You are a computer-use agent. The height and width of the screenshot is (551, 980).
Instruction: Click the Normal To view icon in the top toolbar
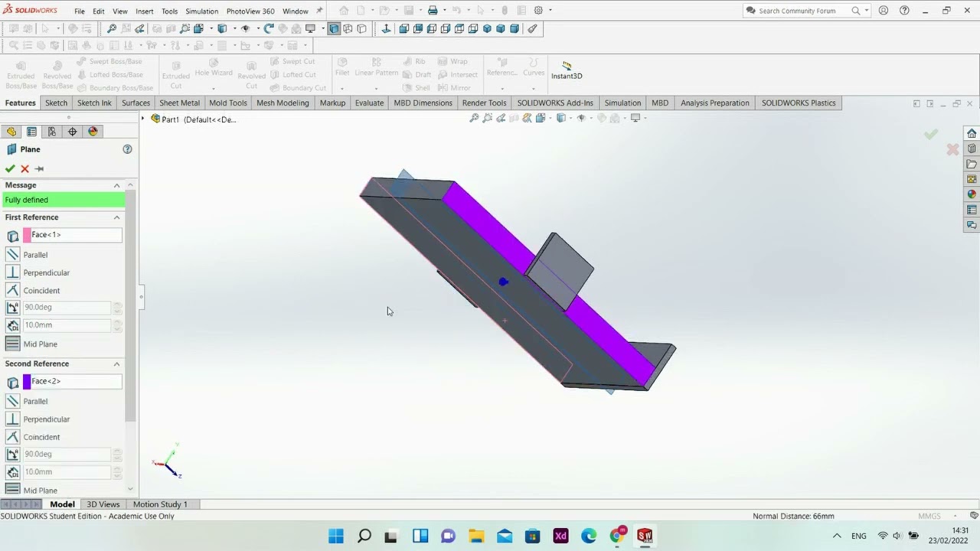386,28
